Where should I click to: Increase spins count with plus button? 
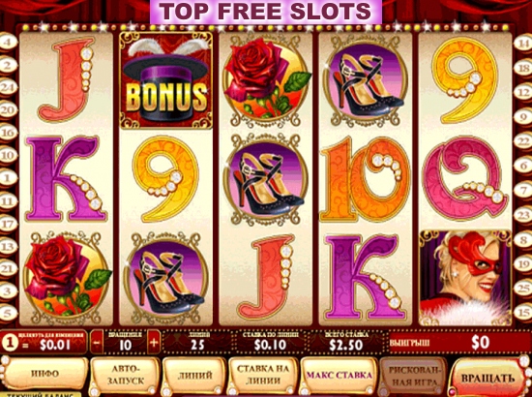tap(154, 343)
